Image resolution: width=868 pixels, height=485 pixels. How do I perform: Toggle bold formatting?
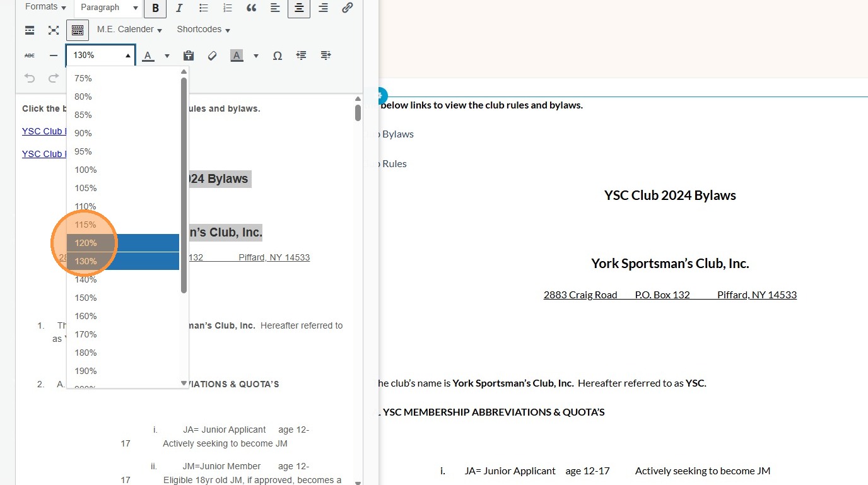point(156,8)
